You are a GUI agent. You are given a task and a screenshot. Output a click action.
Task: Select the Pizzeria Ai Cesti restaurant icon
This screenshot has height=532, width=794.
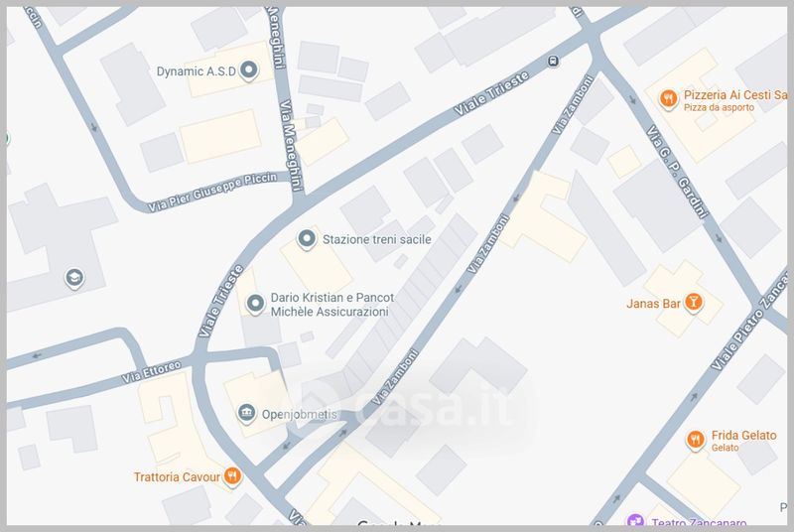668,98
